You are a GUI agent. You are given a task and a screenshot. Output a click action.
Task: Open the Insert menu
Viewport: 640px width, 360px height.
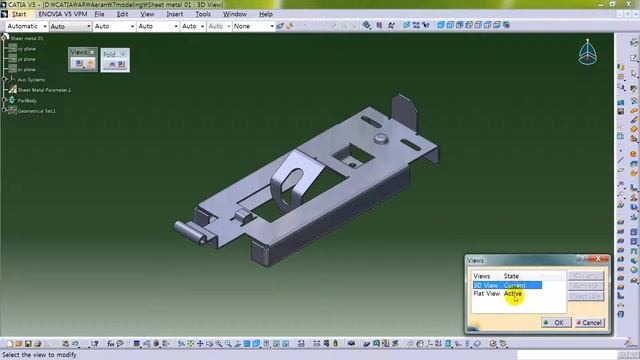(174, 14)
